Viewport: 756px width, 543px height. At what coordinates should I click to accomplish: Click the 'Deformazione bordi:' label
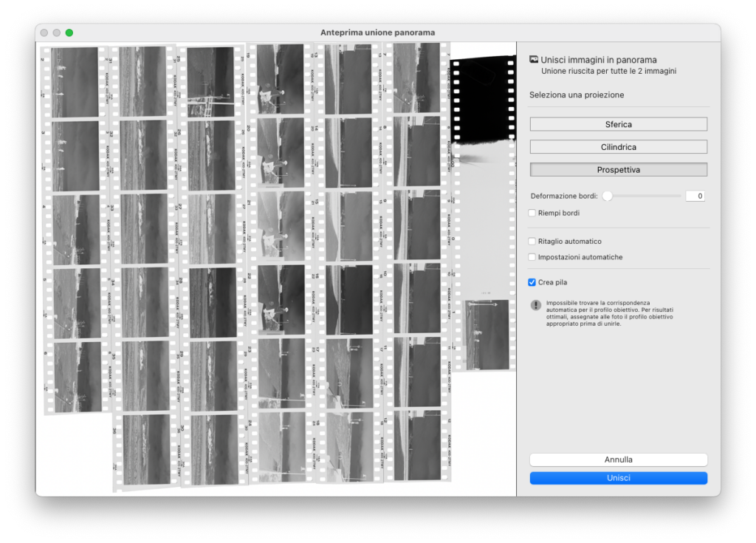click(564, 196)
